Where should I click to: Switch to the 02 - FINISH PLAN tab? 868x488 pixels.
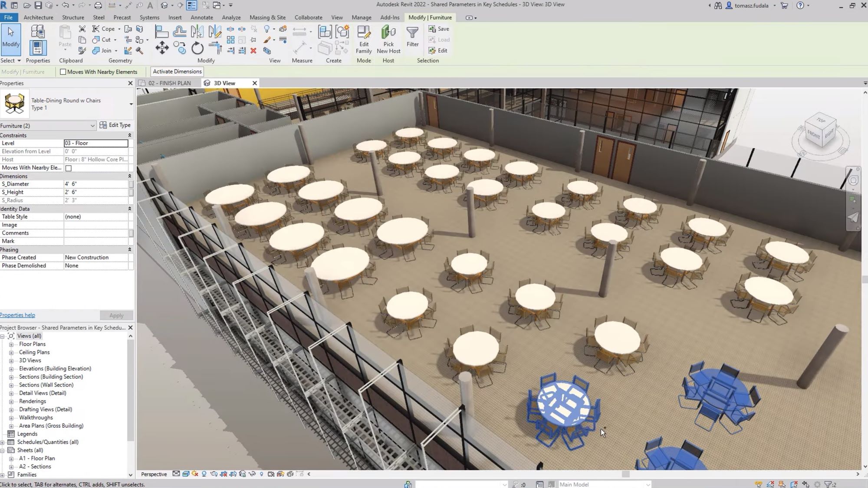click(x=169, y=83)
